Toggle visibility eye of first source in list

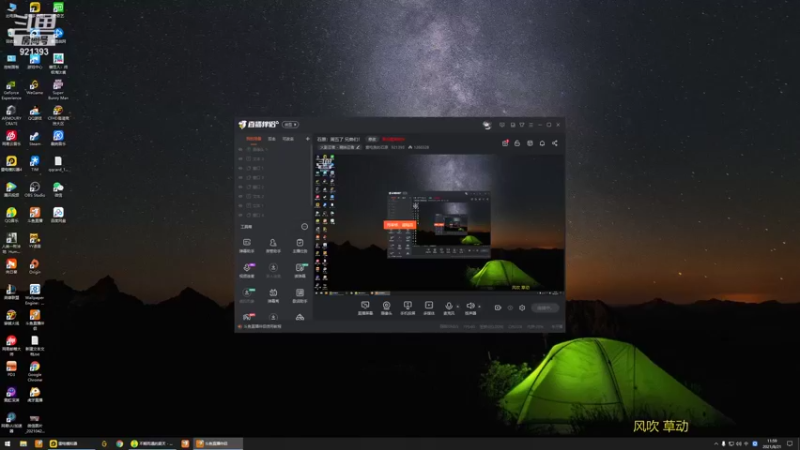[240, 149]
